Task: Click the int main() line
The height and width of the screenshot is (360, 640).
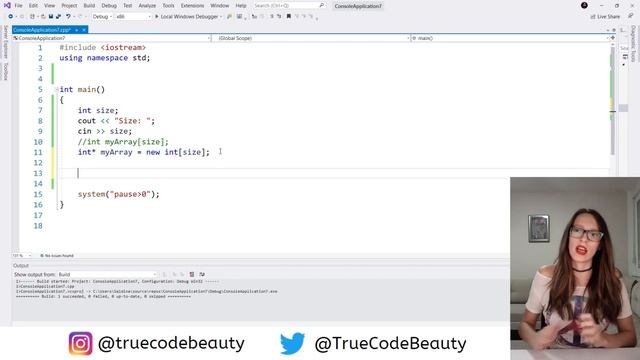Action: 82,89
